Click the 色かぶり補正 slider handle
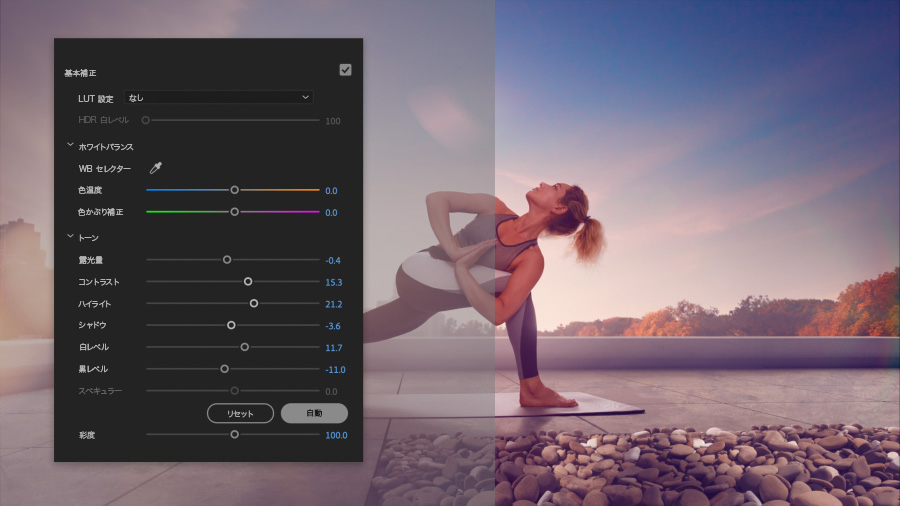Viewport: 900px width, 506px height. (234, 212)
